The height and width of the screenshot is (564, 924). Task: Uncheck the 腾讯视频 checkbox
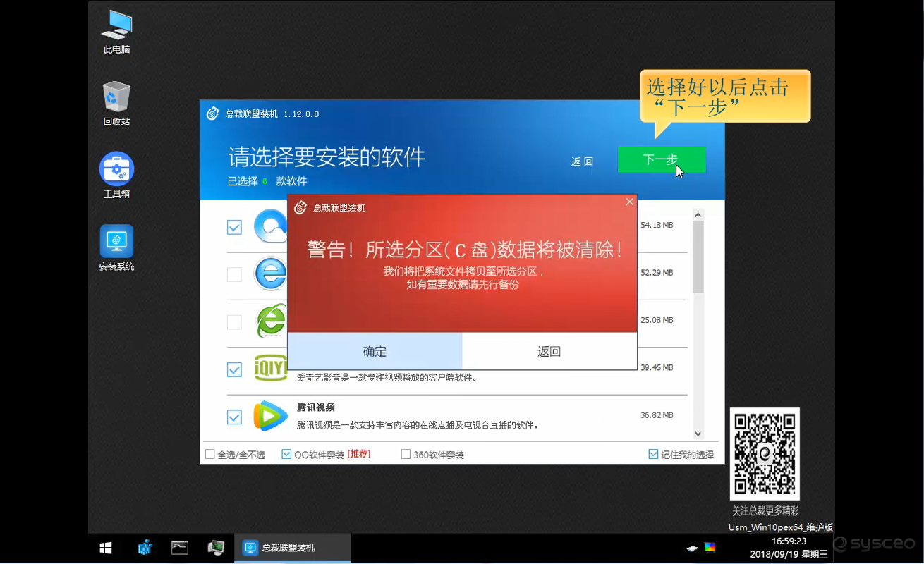click(234, 417)
